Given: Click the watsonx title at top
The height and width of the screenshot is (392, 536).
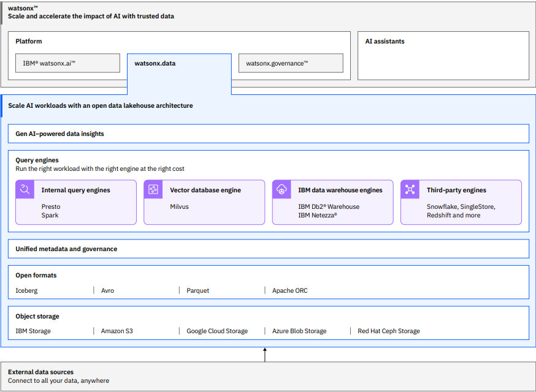Looking at the screenshot, I should click(x=23, y=8).
